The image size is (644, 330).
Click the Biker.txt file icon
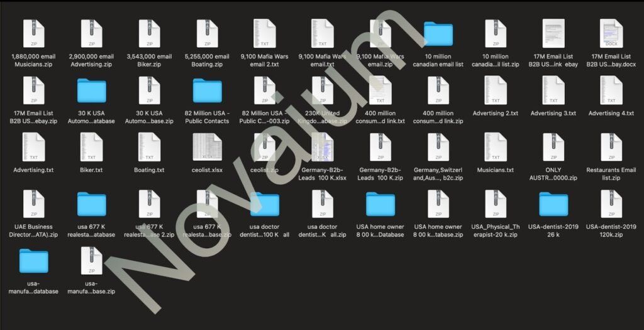coord(91,148)
